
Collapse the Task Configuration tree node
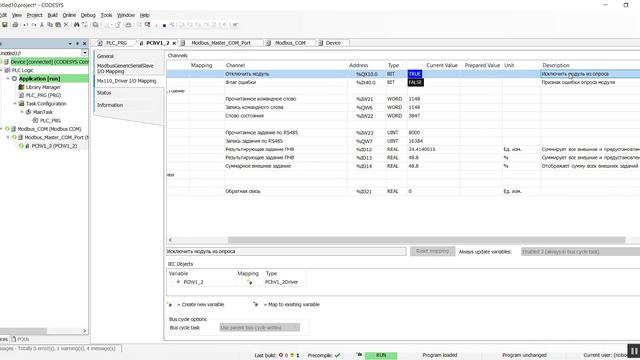[15, 104]
